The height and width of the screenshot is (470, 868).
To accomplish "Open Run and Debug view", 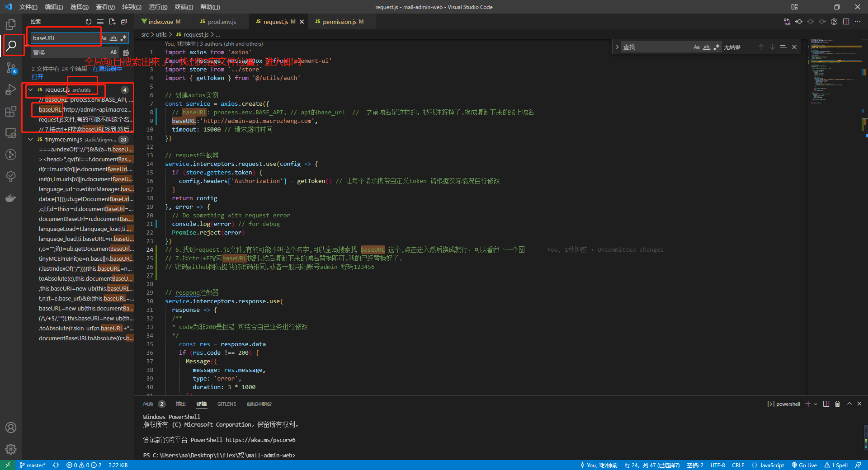I will tap(11, 89).
